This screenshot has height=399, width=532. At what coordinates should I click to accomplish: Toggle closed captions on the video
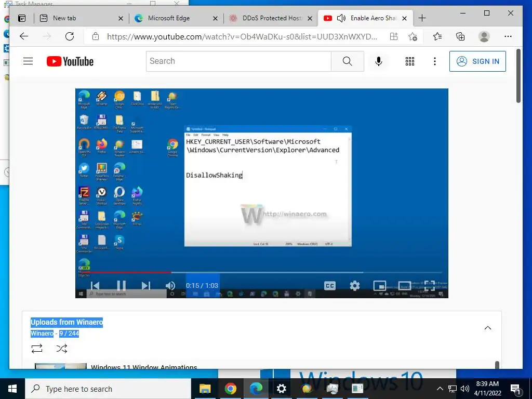point(329,286)
